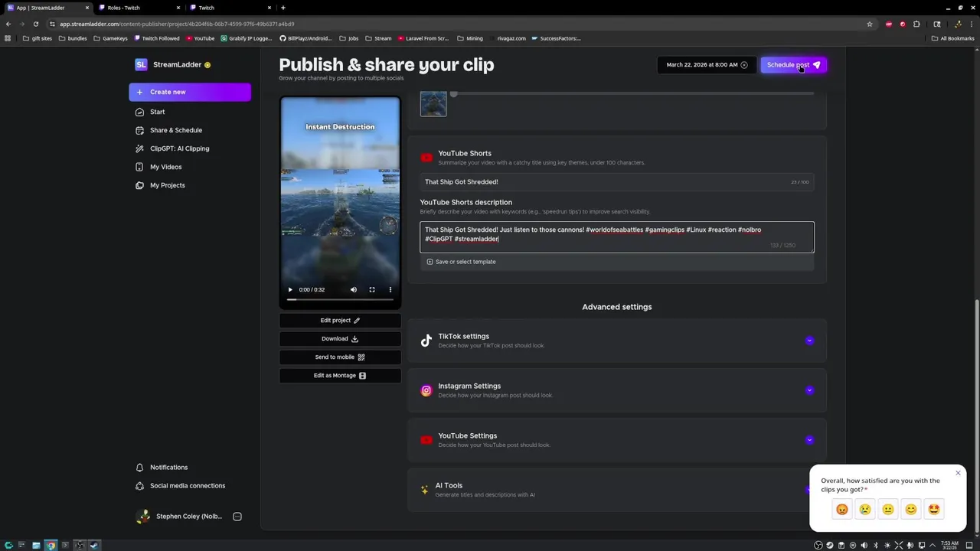Open the taskbar clock showing 7:53 AM
The width and height of the screenshot is (980, 551).
tap(950, 545)
